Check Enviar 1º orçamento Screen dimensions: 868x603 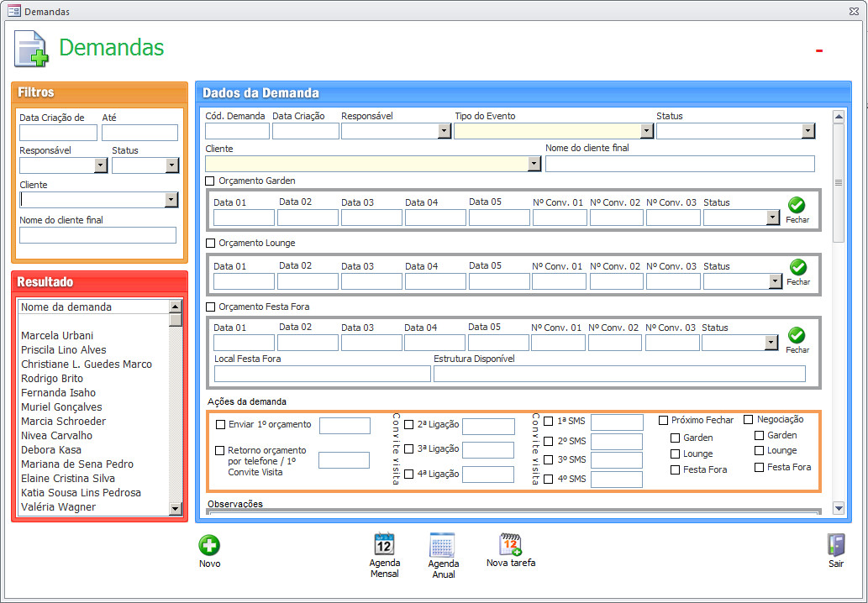[220, 424]
